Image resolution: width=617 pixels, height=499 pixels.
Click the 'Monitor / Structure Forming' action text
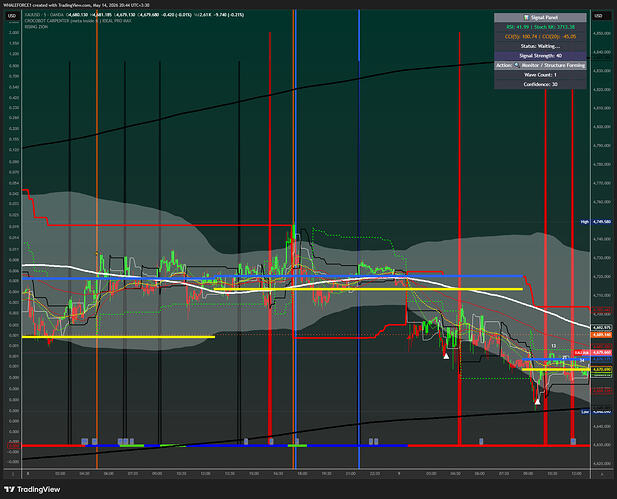[553, 65]
